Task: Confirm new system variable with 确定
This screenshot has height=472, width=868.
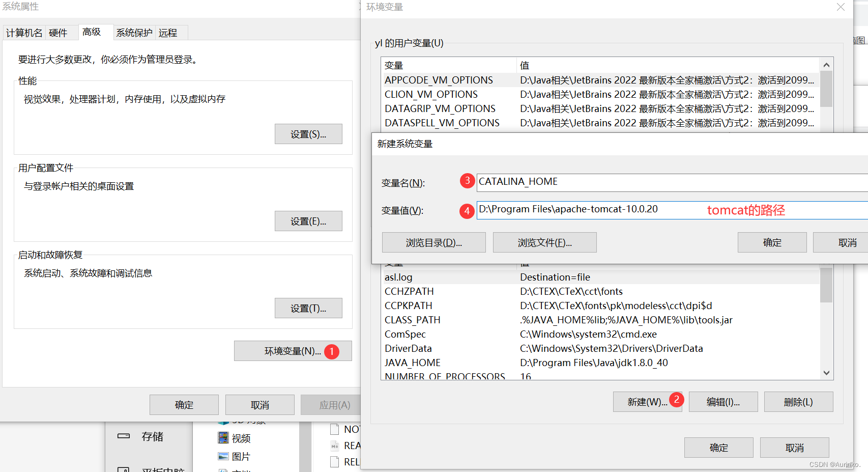Action: click(x=772, y=242)
